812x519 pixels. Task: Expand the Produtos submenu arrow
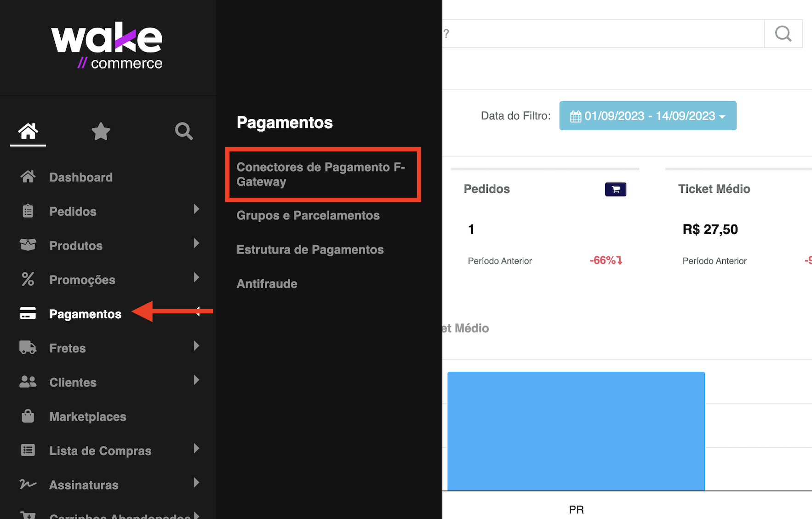pyautogui.click(x=196, y=243)
